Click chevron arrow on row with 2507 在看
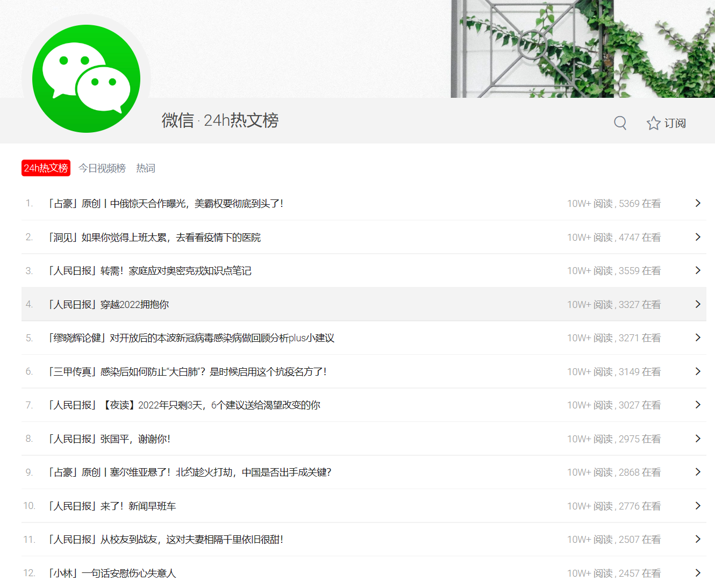715x588 pixels. (698, 539)
